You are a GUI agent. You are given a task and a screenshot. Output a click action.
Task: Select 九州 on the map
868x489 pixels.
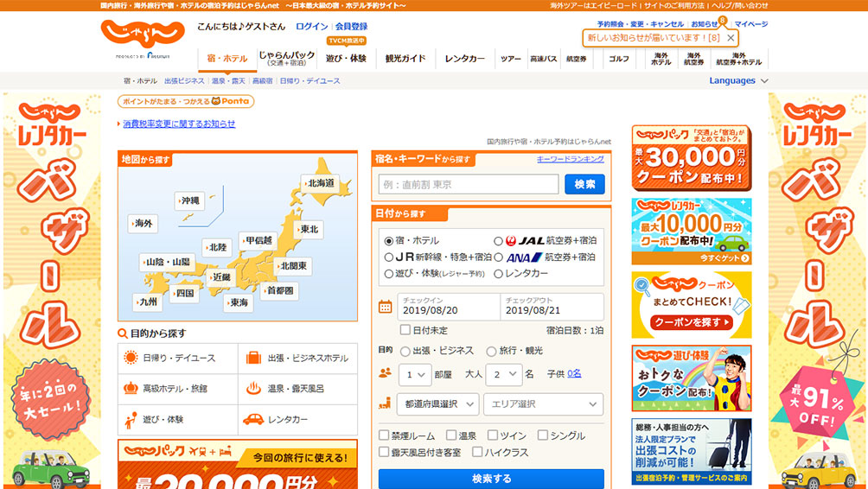[147, 302]
